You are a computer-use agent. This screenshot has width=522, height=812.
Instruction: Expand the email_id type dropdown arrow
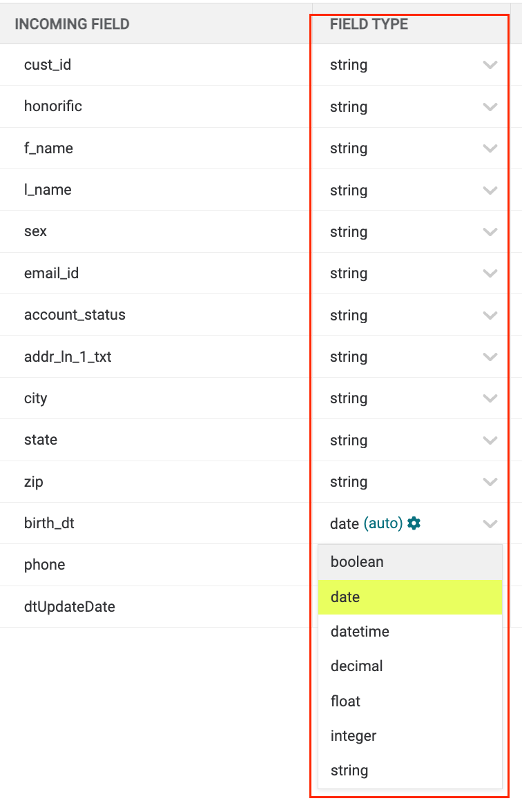click(490, 273)
